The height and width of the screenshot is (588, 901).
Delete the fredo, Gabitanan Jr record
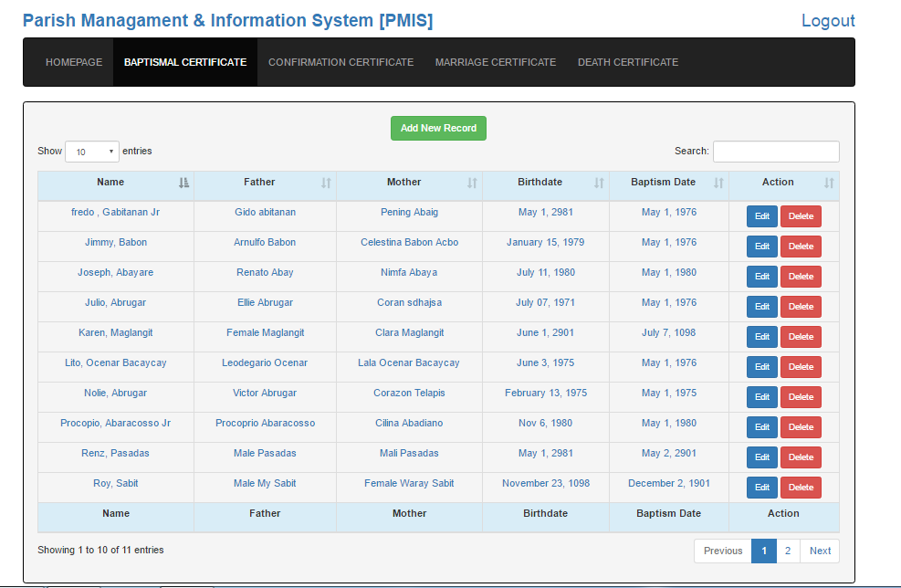point(801,216)
